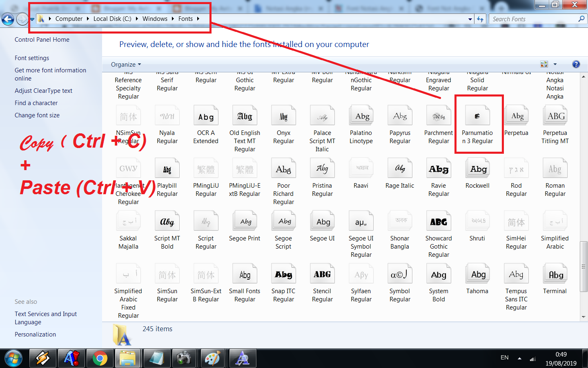
Task: Expand the Windows breadcrumb arrow
Action: click(172, 19)
